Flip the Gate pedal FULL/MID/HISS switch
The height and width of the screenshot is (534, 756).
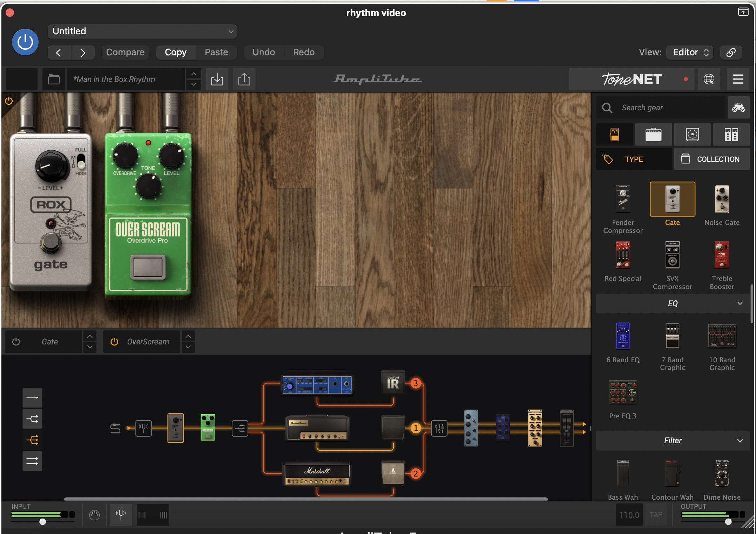81,162
